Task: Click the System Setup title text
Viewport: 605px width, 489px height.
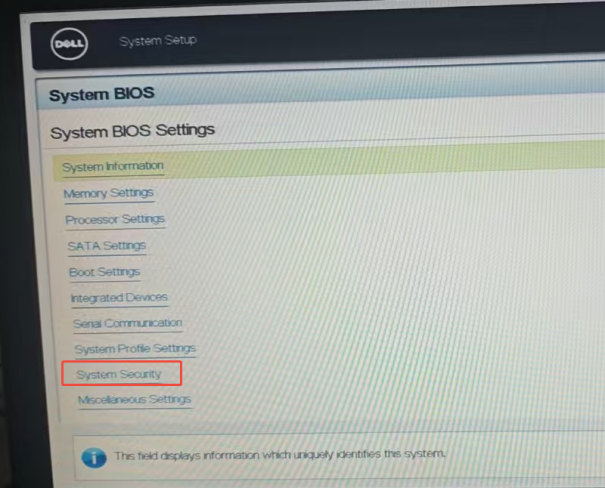Action: click(158, 41)
